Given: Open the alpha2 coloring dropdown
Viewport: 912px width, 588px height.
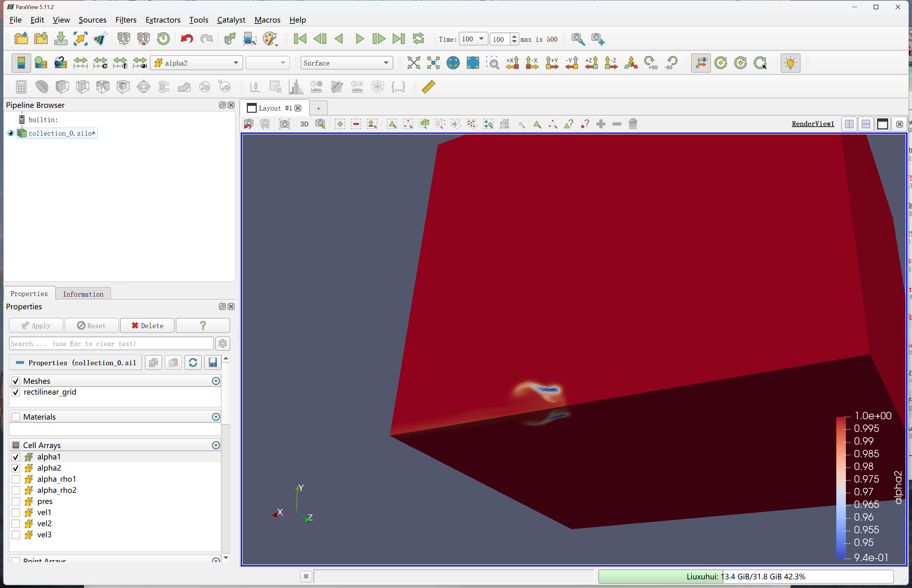Looking at the screenshot, I should pos(196,63).
